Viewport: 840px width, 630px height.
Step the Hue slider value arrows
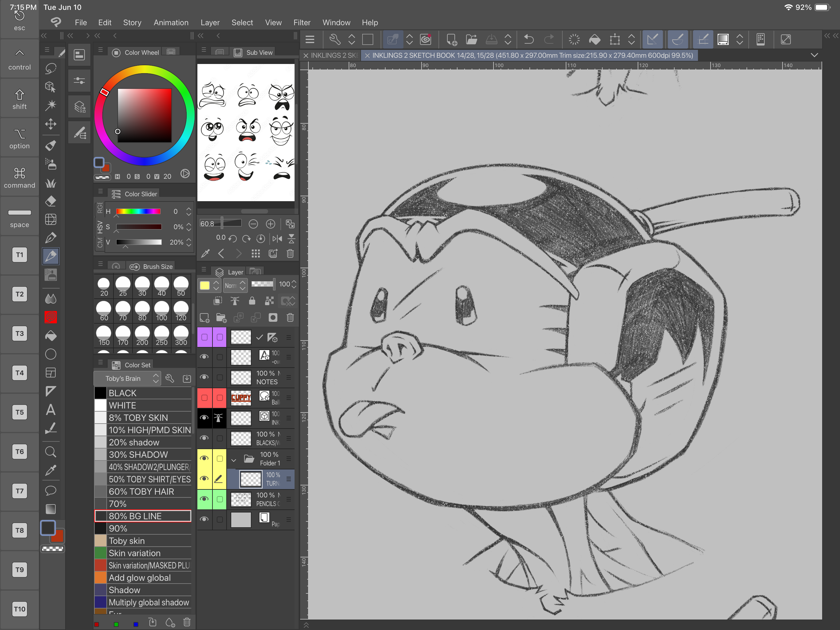click(189, 212)
